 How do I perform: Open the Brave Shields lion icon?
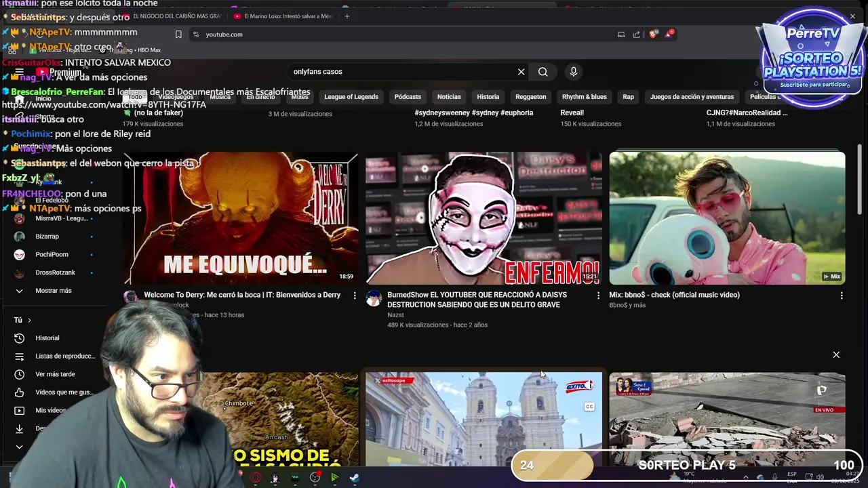click(x=653, y=35)
